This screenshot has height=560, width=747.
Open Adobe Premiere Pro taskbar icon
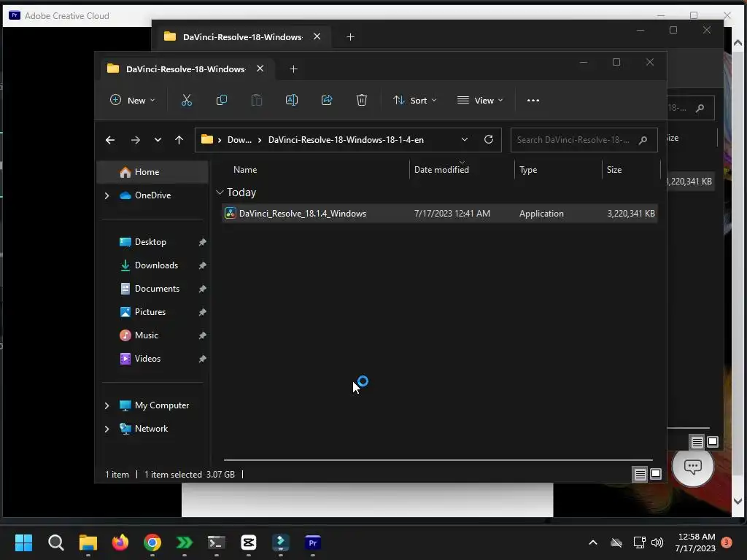[312, 542]
